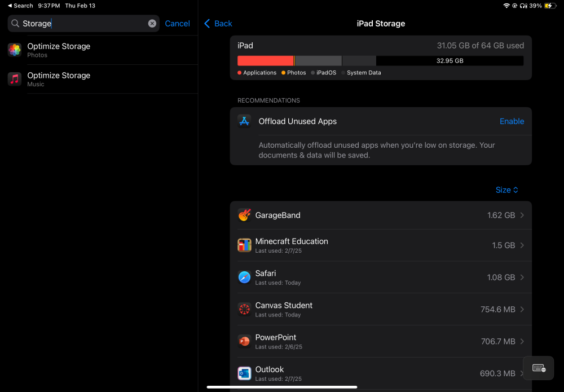Click the 32.95 GB free space segment
The height and width of the screenshot is (392, 564).
[x=450, y=61]
